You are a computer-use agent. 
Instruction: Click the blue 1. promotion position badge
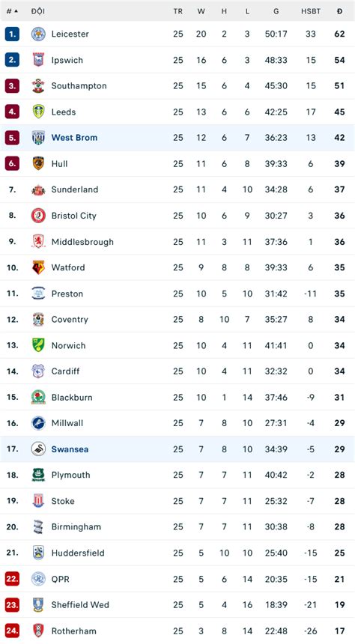click(12, 34)
